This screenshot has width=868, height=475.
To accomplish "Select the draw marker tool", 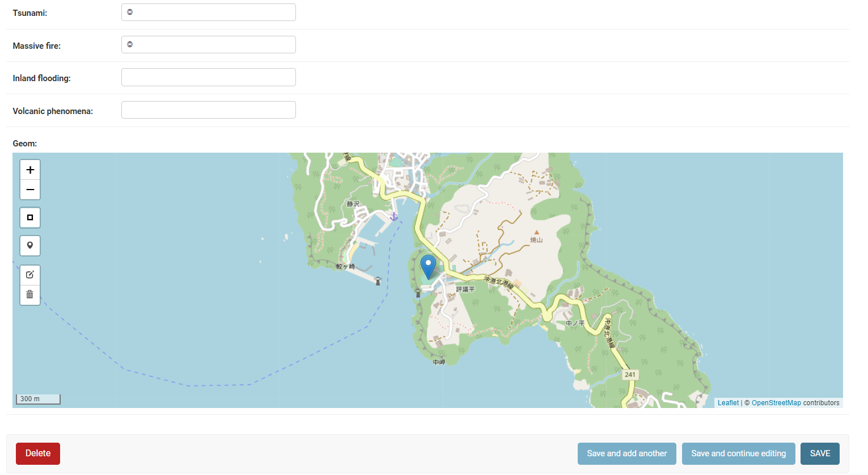I will pyautogui.click(x=30, y=246).
